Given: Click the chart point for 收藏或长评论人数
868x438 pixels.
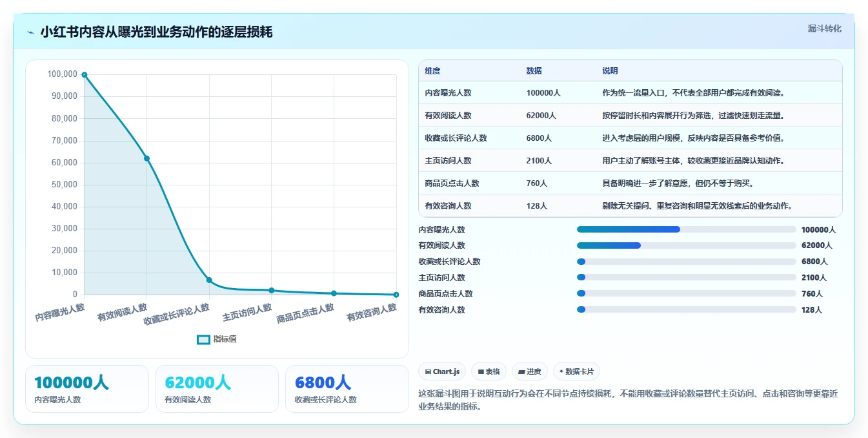Looking at the screenshot, I should point(209,280).
